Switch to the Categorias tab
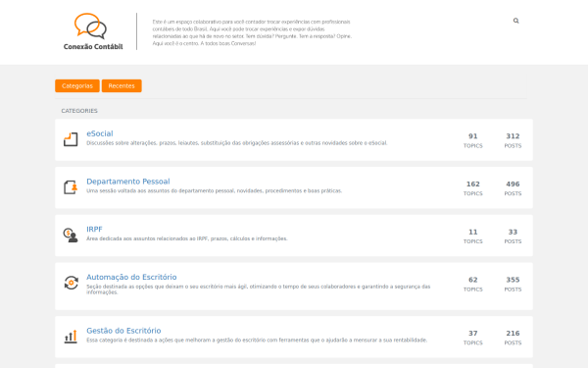Image resolution: width=588 pixels, height=368 pixels. pyautogui.click(x=77, y=85)
